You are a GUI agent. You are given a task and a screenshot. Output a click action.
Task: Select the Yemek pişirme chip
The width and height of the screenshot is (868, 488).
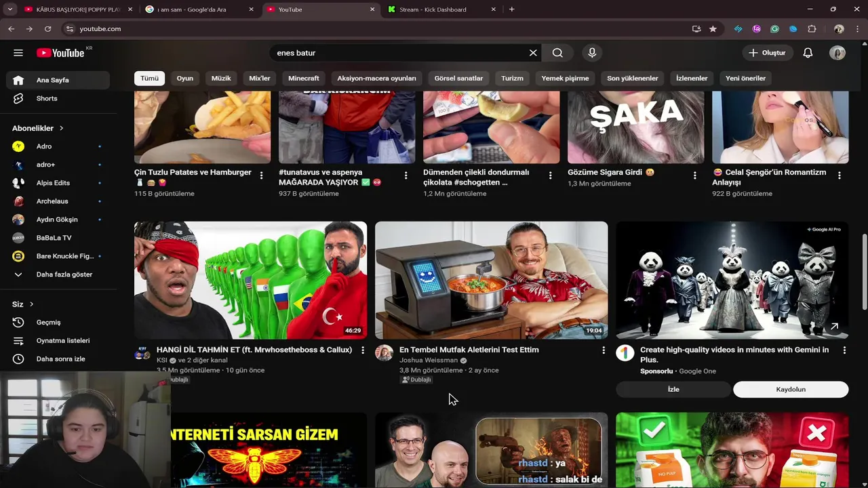tap(565, 78)
